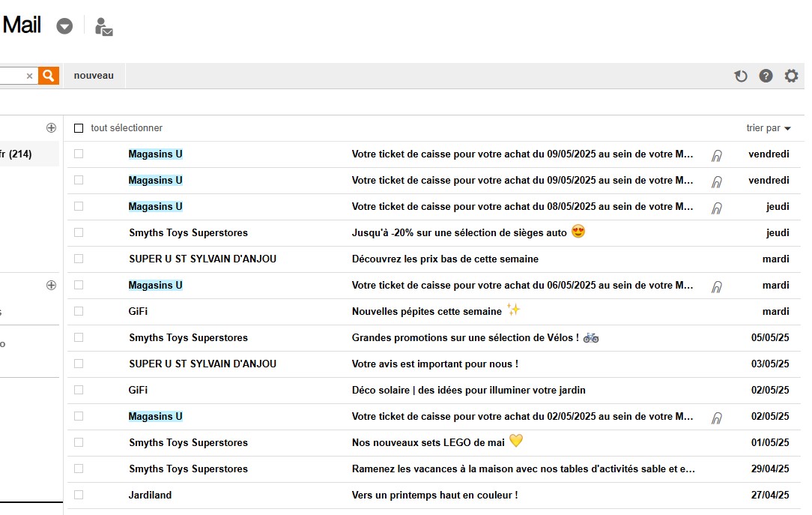This screenshot has height=515, width=812.
Task: Open Nos nouveaux sets LEGO de mai email
Action: [x=428, y=442]
